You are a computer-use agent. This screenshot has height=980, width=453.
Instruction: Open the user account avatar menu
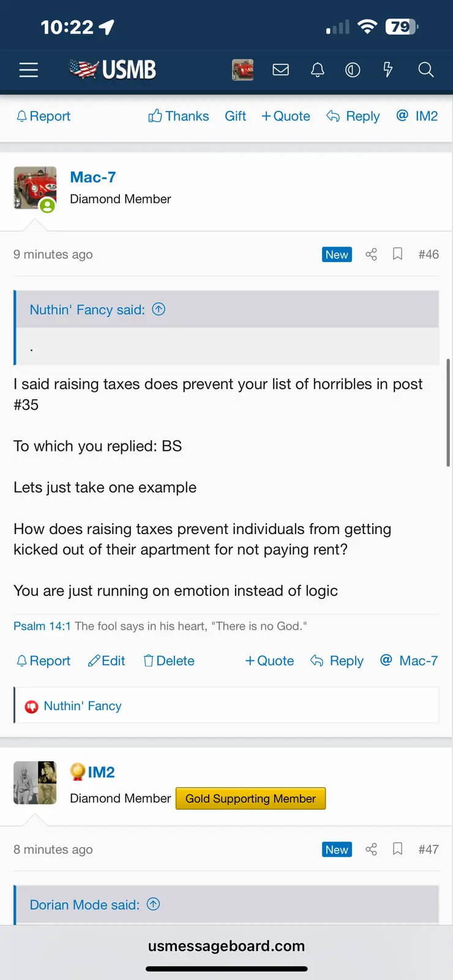tap(243, 70)
